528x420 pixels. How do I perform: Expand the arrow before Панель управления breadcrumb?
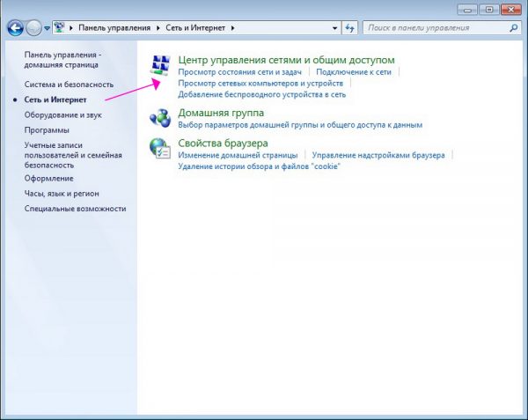71,28
